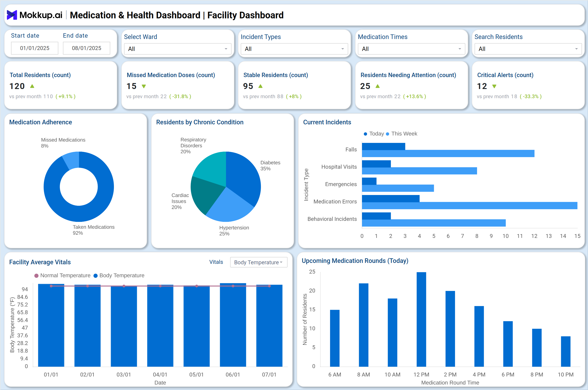Image resolution: width=588 pixels, height=390 pixels.
Task: Toggle the Body Temperature legend marker
Action: (x=95, y=276)
